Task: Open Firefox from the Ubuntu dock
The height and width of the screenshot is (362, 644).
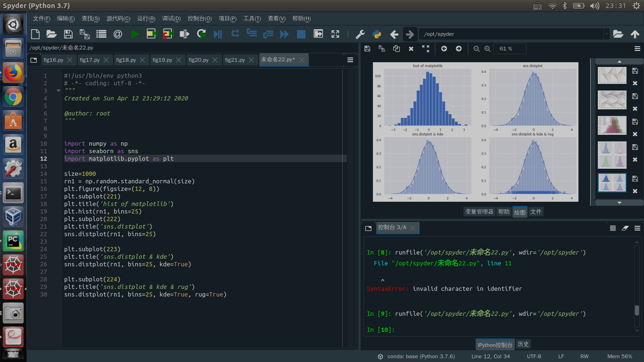Action: pos(13,72)
